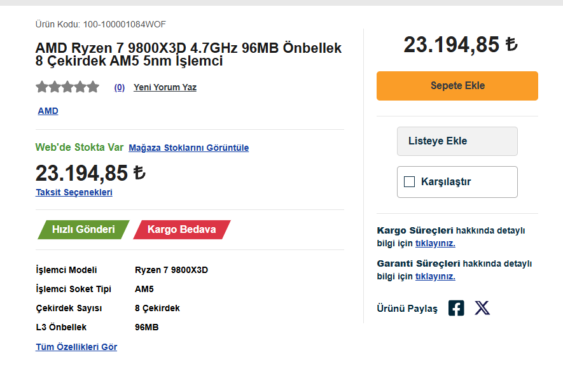Click the third rating star
This screenshot has height=392, width=563.
(x=67, y=87)
